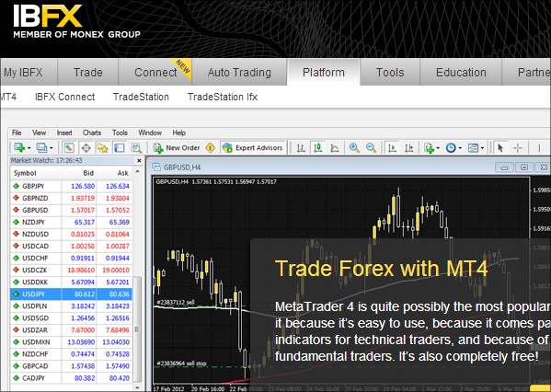Click the chart zoom in magnifier
This screenshot has width=551, height=392.
pos(354,148)
